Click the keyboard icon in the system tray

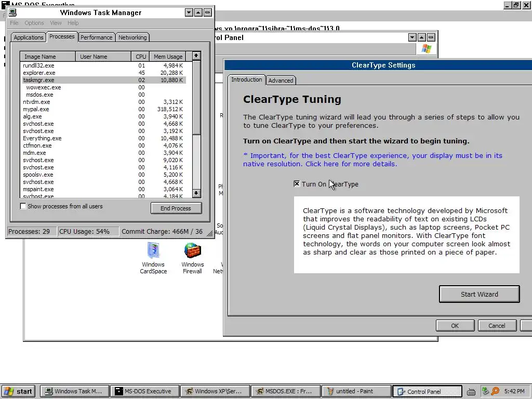(471, 392)
